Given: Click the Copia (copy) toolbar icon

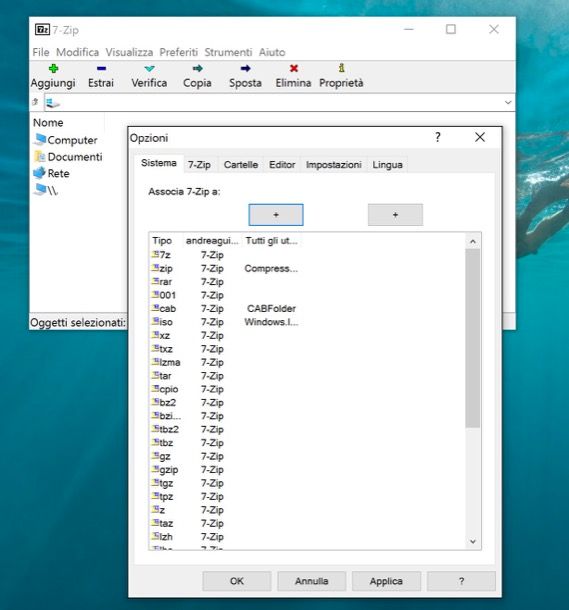Looking at the screenshot, I should point(198,69).
